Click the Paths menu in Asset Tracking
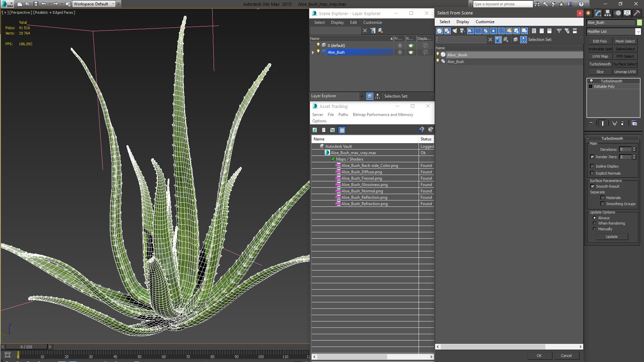 (x=343, y=115)
